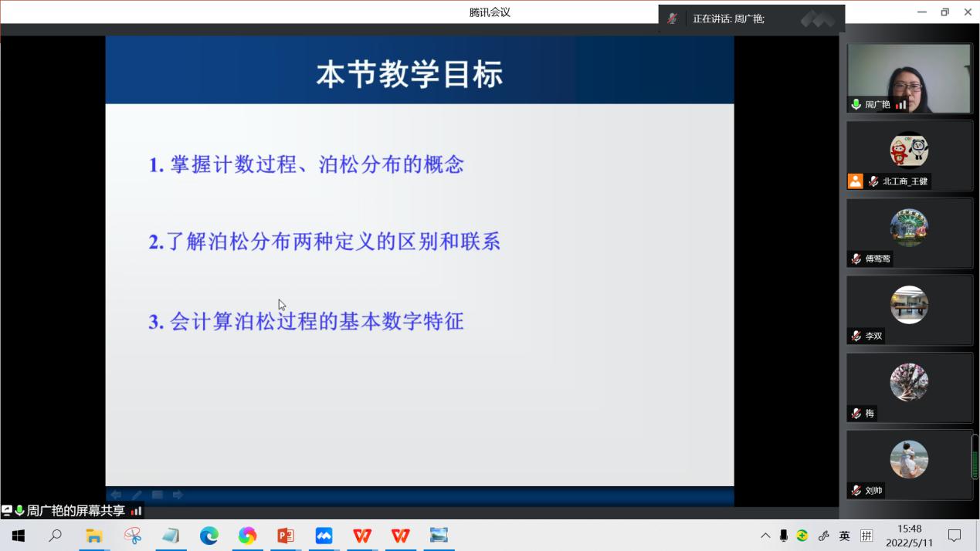
Task: Click the Tencent Meeting logo in speaker bar
Action: (x=818, y=19)
